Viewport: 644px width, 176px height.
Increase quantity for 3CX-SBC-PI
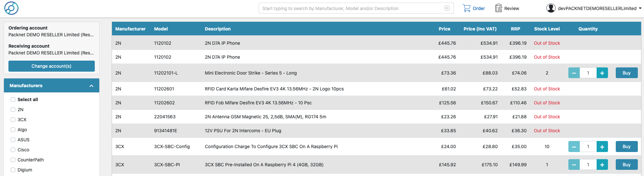coord(602,165)
